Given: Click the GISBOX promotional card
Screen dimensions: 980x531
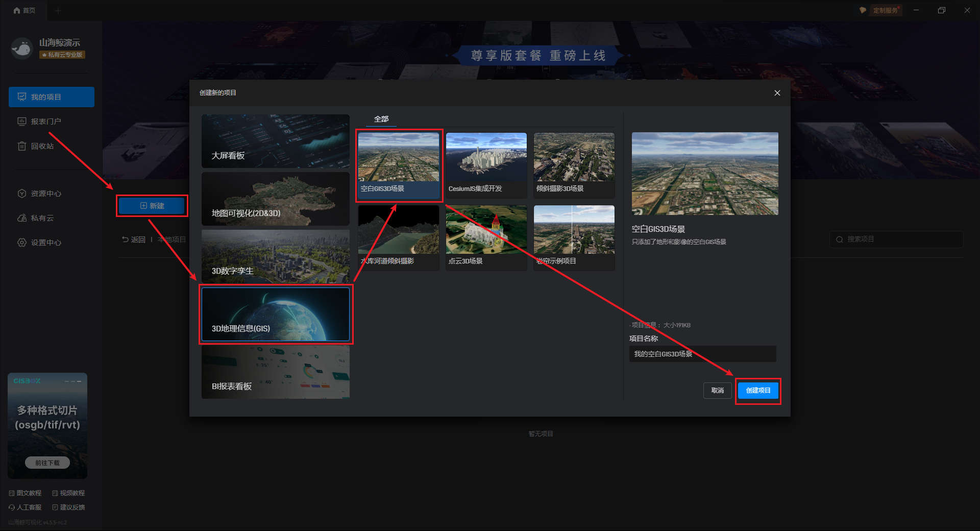Looking at the screenshot, I should point(47,426).
